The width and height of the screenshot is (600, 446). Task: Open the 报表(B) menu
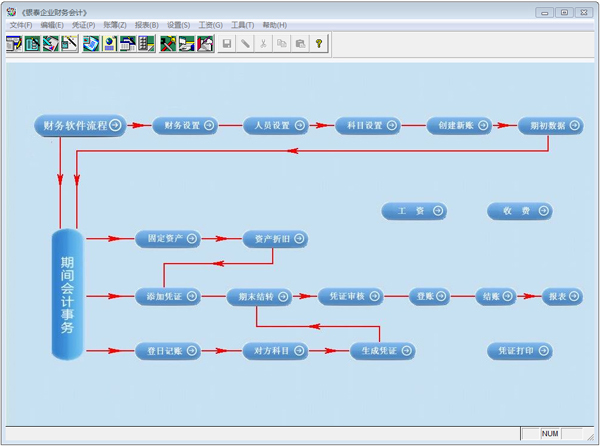146,24
